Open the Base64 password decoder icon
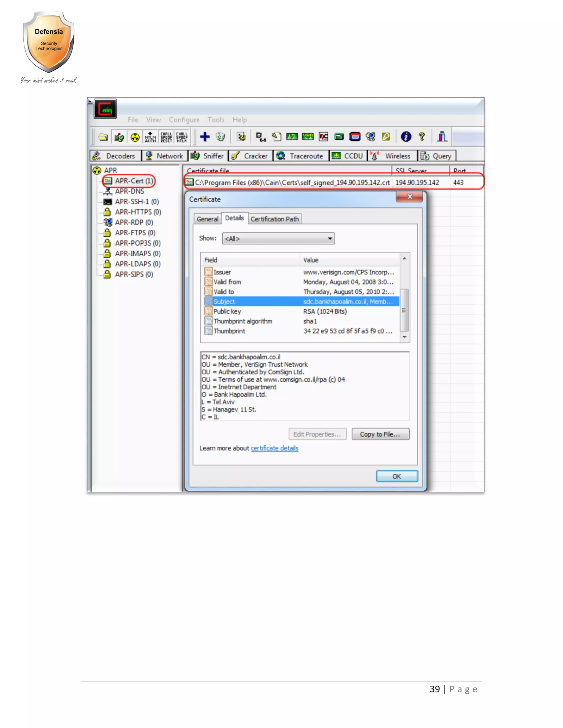Viewport: 563px width, 728px height. [261, 137]
